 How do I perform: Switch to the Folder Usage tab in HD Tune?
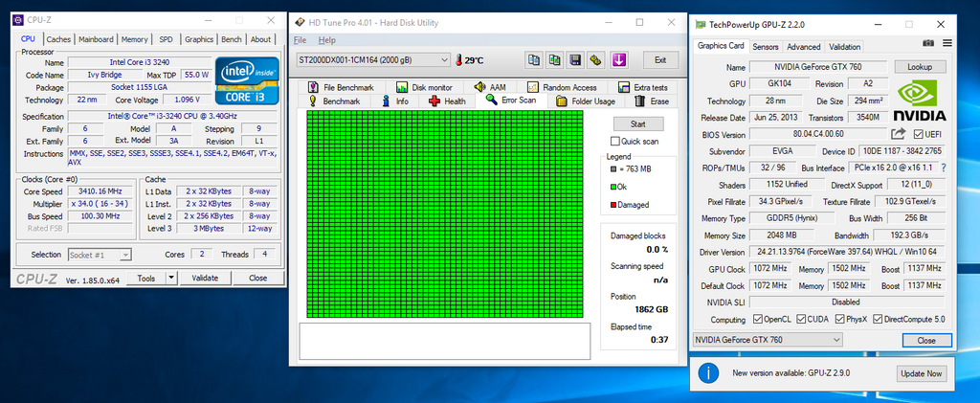click(x=586, y=101)
